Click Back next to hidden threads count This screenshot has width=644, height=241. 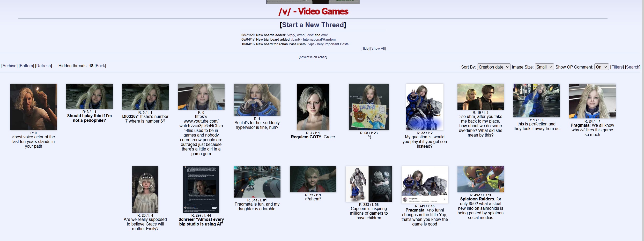[x=100, y=66]
